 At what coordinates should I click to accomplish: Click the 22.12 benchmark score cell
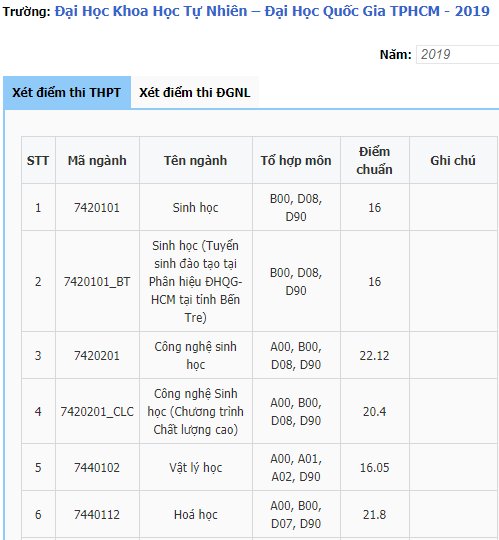[x=375, y=355]
